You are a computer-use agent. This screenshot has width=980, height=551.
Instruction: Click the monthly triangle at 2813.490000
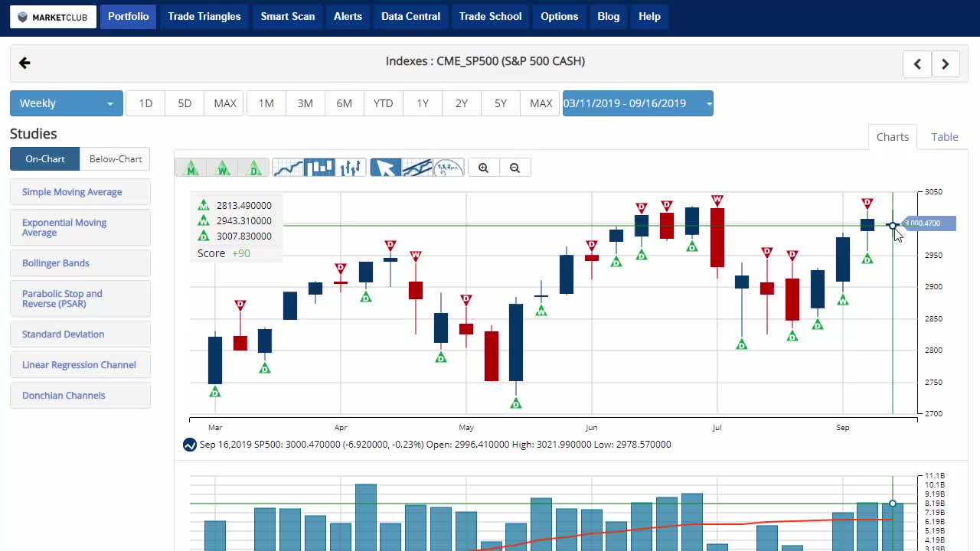pos(203,205)
